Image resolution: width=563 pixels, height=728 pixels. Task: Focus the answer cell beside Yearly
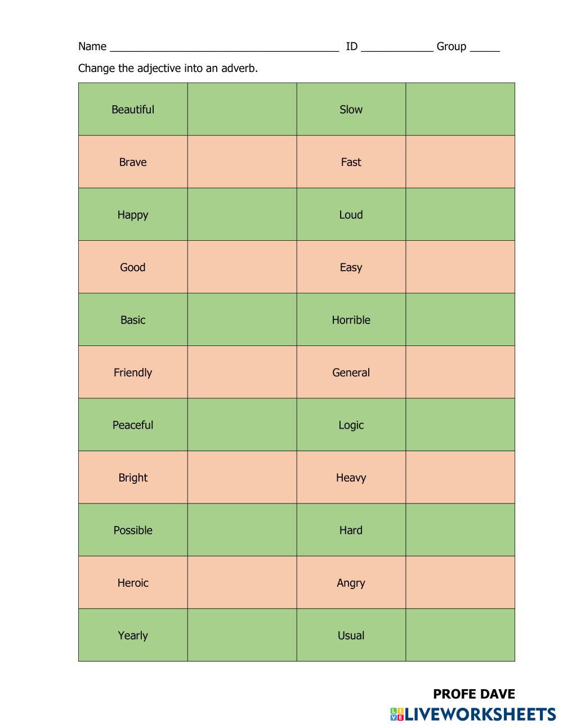click(x=242, y=635)
